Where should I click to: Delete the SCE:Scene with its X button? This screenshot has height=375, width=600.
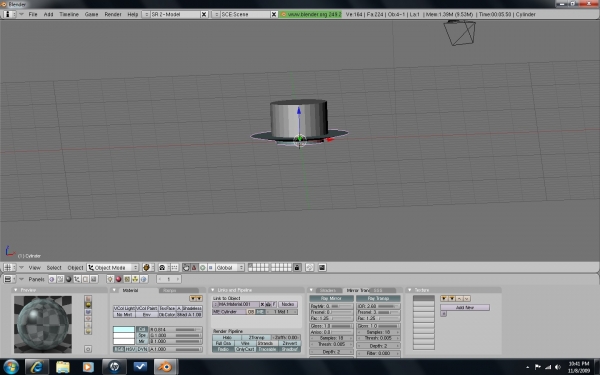pos(274,14)
